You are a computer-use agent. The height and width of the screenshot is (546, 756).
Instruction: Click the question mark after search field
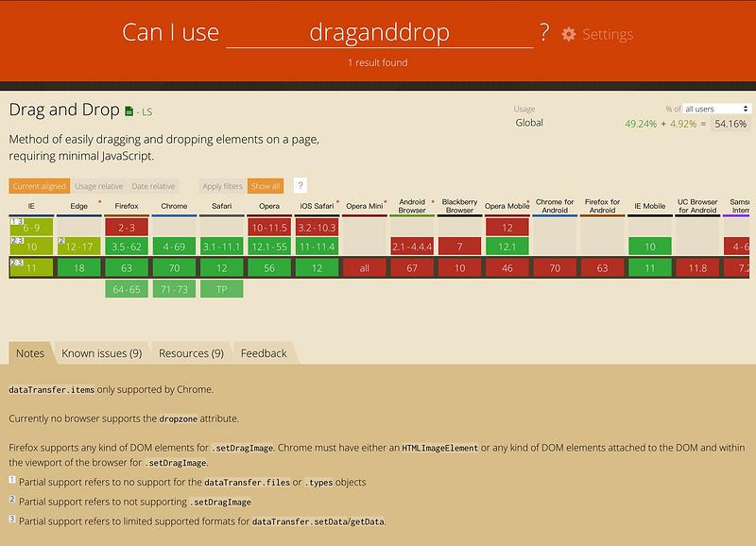pyautogui.click(x=544, y=32)
